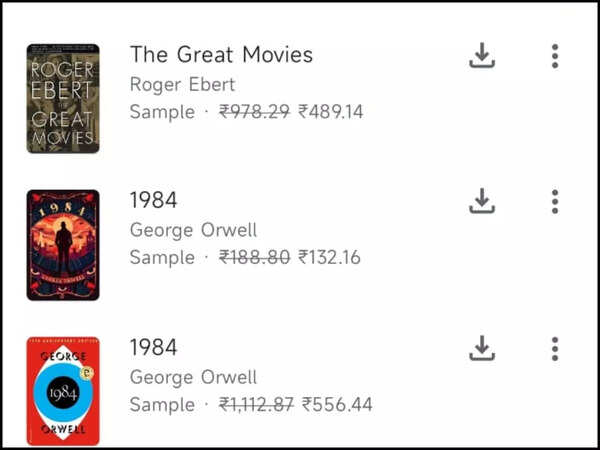Open the red 1984 cover with blue circle
600x450 pixels.
click(x=63, y=391)
